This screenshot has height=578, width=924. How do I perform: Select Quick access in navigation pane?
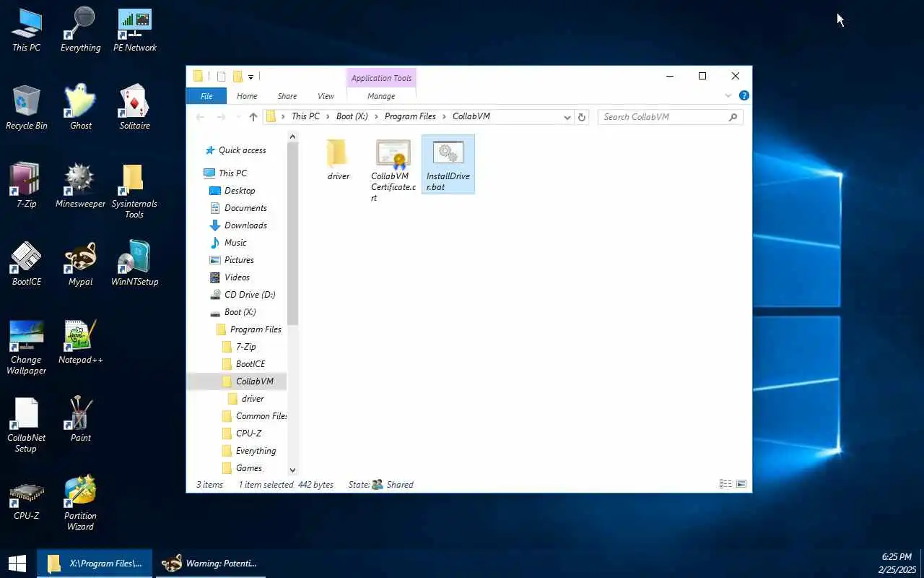coord(242,150)
